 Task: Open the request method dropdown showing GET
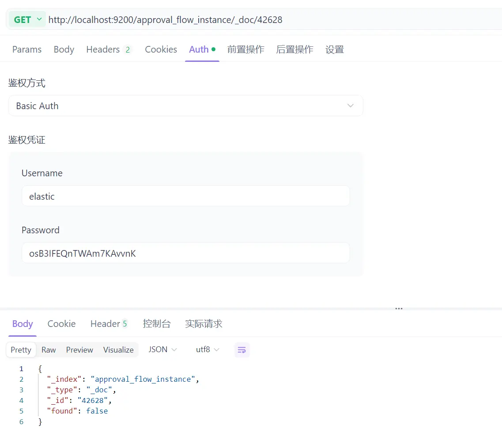pyautogui.click(x=26, y=19)
